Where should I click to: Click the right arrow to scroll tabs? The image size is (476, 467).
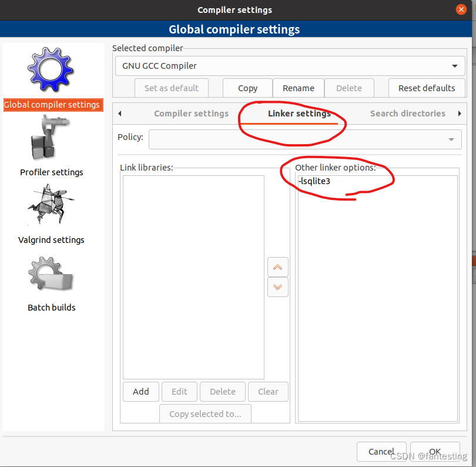pos(459,113)
